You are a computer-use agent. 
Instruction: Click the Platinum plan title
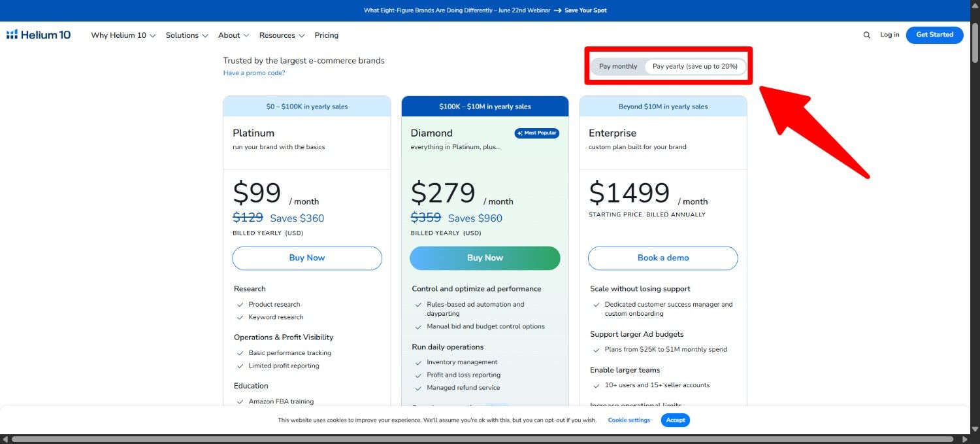253,133
